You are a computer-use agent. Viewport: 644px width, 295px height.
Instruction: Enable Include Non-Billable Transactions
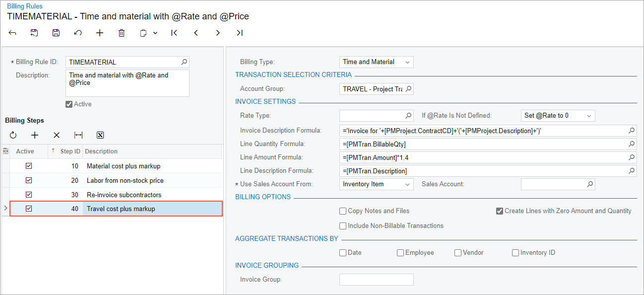[x=343, y=226]
